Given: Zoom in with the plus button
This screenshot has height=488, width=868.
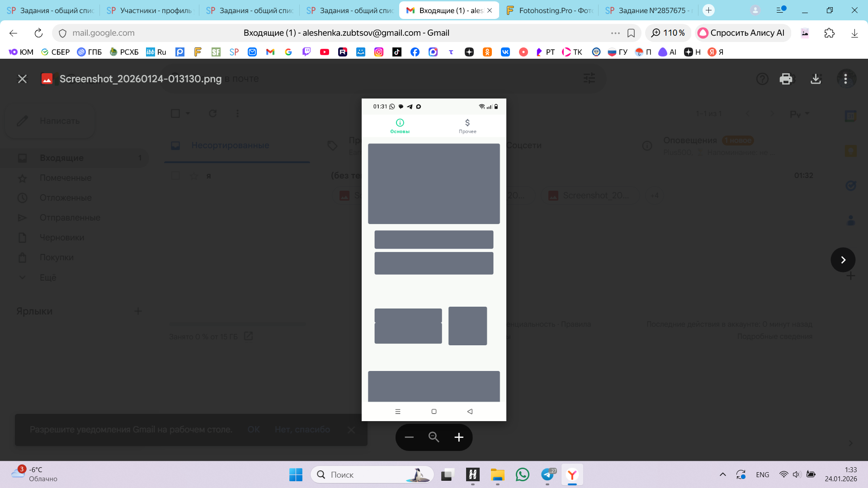Looking at the screenshot, I should (x=459, y=437).
